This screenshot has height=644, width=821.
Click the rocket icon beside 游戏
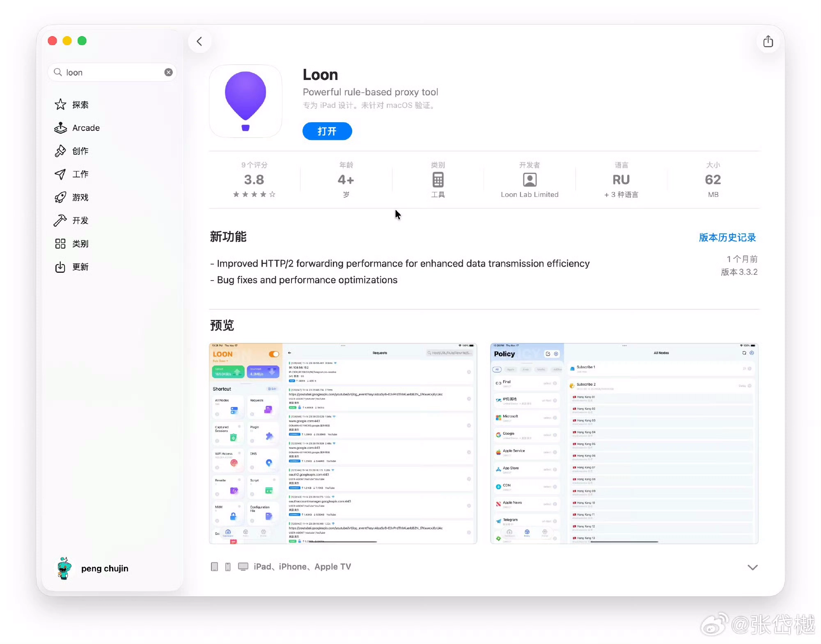(x=60, y=197)
